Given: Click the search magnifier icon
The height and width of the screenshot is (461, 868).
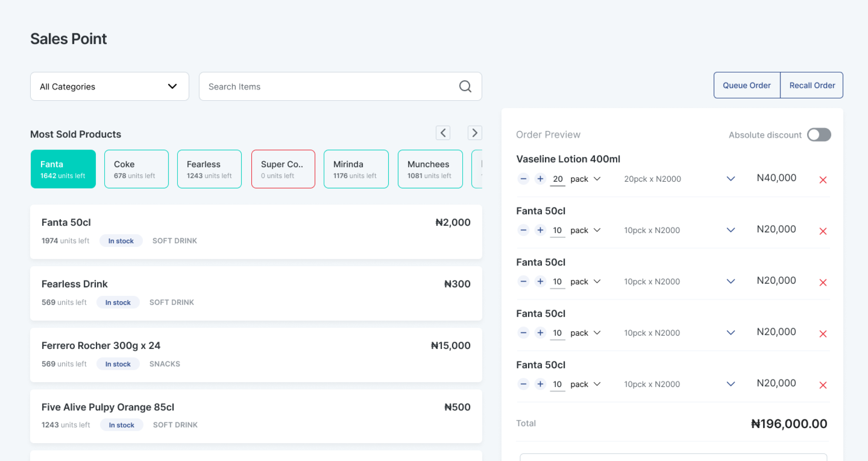Looking at the screenshot, I should click(465, 86).
